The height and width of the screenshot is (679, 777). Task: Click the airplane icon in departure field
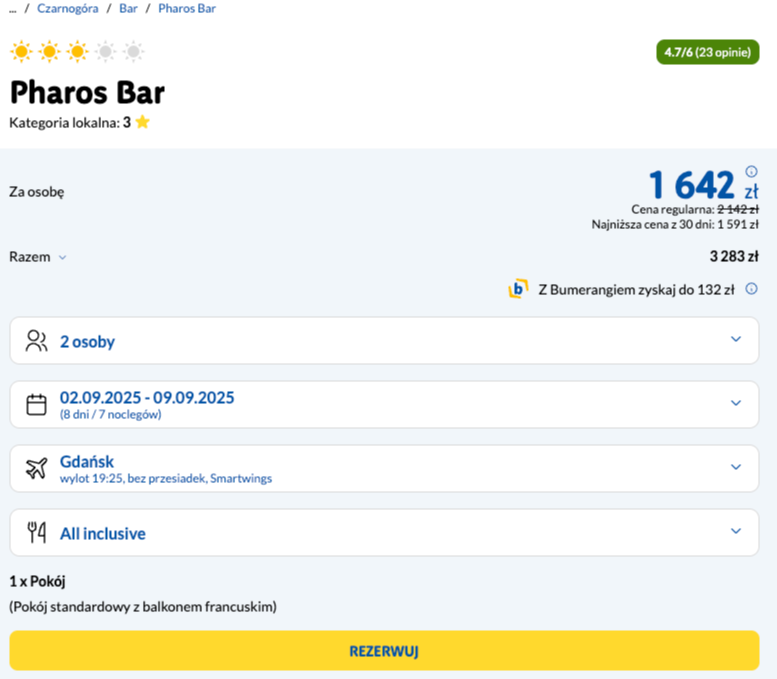coord(36,468)
